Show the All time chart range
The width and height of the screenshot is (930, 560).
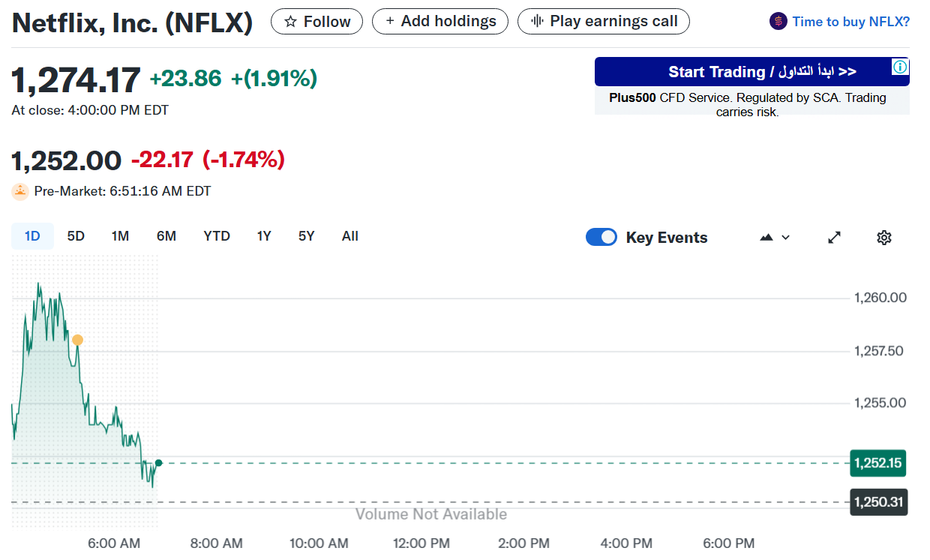pyautogui.click(x=350, y=236)
